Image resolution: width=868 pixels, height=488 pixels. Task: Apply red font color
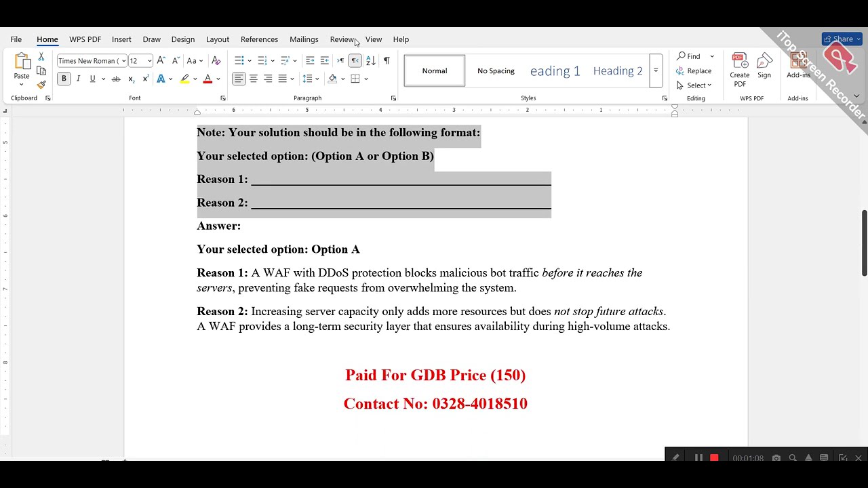click(x=208, y=79)
